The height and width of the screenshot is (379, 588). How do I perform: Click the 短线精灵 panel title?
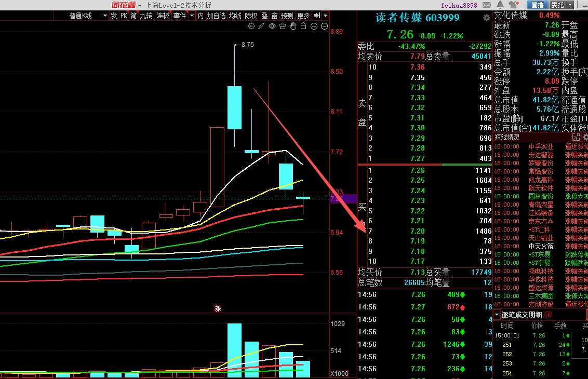click(x=507, y=137)
